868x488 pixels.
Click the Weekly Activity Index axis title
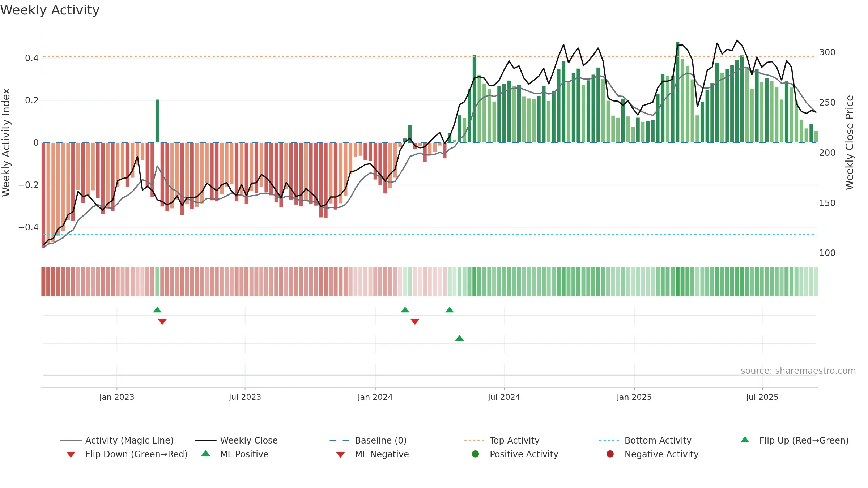tap(6, 142)
